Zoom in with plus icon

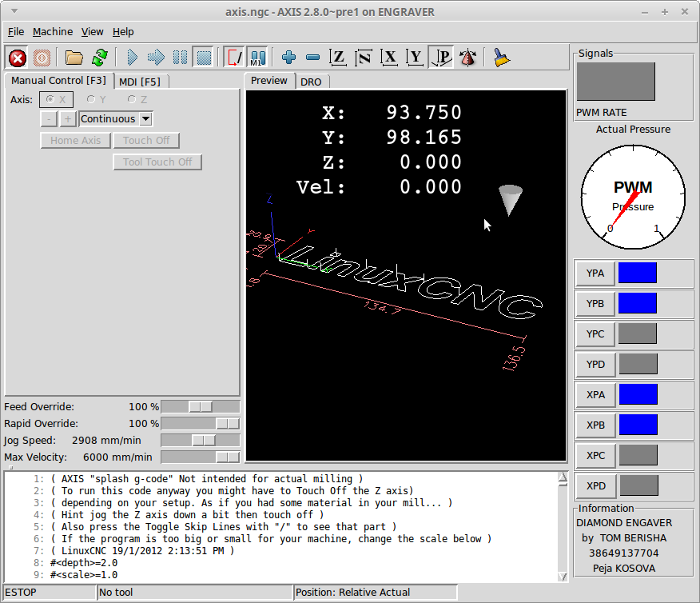pos(289,58)
